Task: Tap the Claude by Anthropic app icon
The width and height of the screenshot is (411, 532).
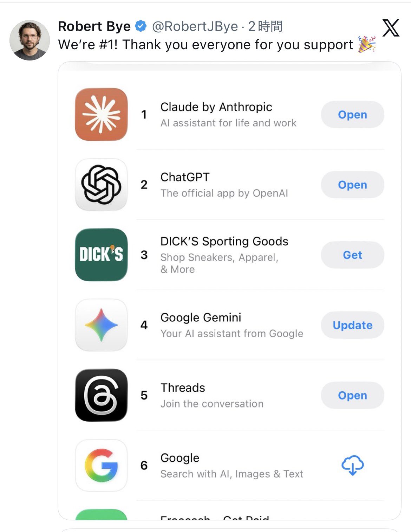Action: pos(101,114)
